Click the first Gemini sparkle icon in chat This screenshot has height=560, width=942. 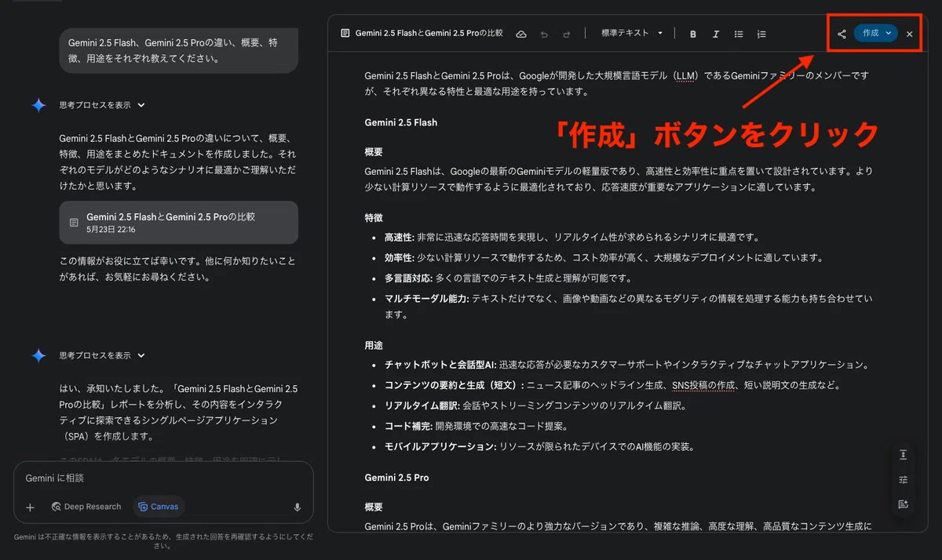click(x=38, y=105)
